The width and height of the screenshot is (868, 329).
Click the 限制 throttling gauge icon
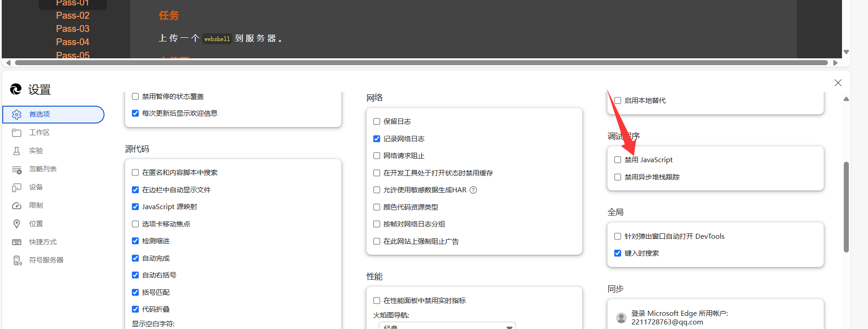coord(17,206)
